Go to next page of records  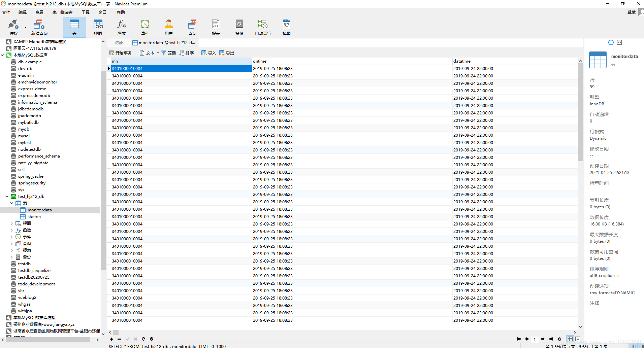pyautogui.click(x=543, y=339)
